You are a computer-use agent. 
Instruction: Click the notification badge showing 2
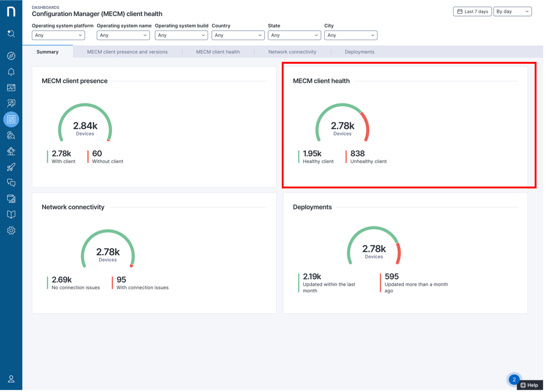pyautogui.click(x=514, y=379)
